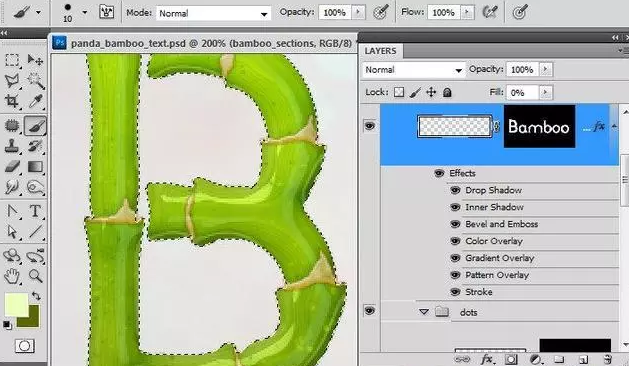629x366 pixels.
Task: Add a layer mask
Action: click(511, 359)
